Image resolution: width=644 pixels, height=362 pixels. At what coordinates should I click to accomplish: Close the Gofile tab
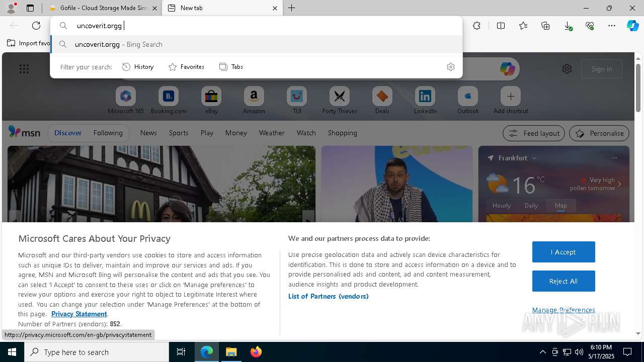154,8
